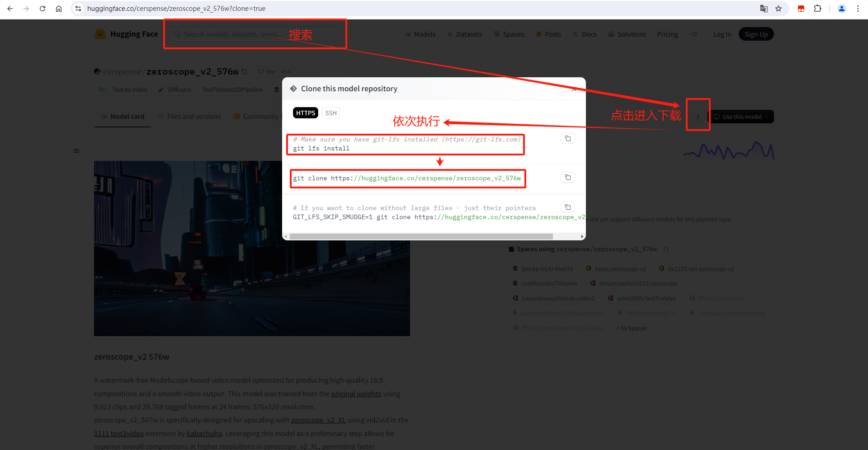Visit the kabachuha link
The height and width of the screenshot is (450, 868).
click(204, 433)
